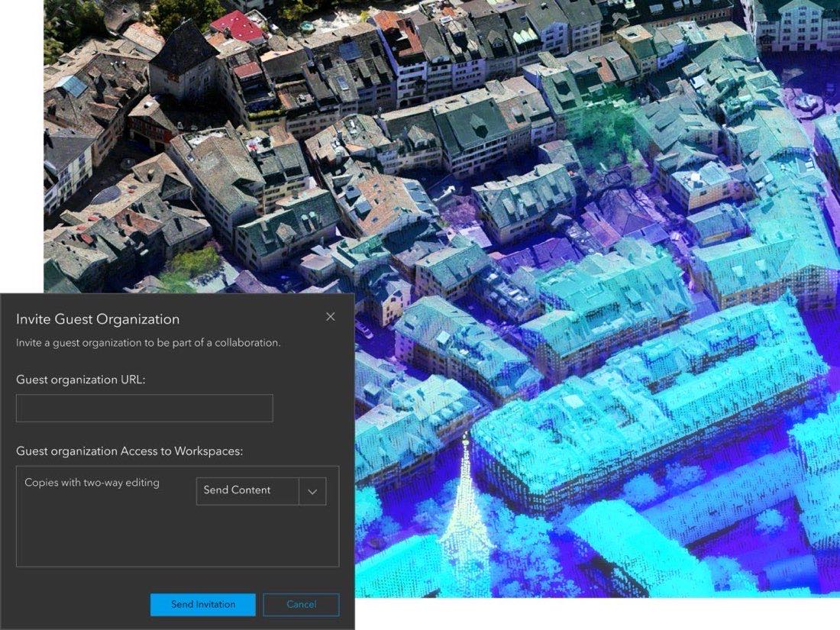Cancel the guest organization invitation
The width and height of the screenshot is (840, 630).
(301, 604)
